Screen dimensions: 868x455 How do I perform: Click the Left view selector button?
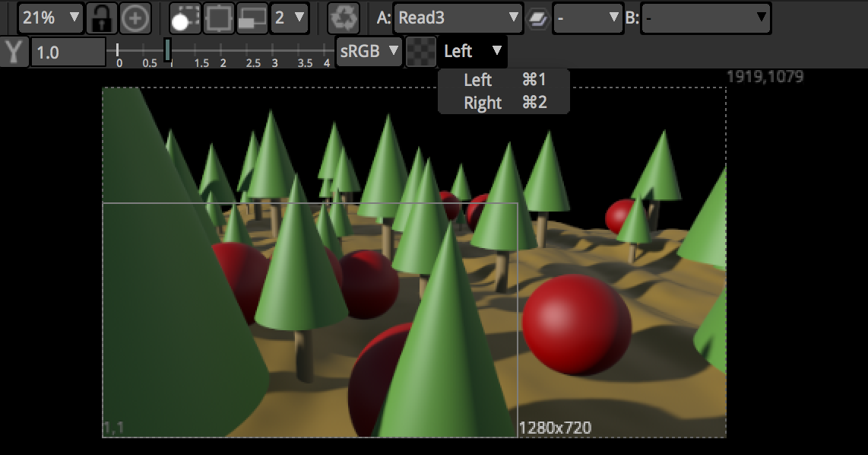pos(473,52)
